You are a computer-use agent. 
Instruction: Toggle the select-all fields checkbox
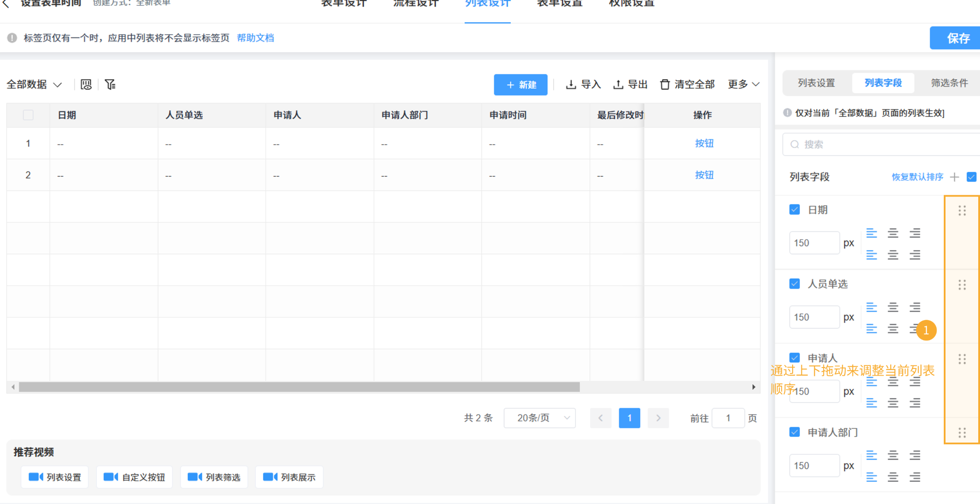click(971, 177)
